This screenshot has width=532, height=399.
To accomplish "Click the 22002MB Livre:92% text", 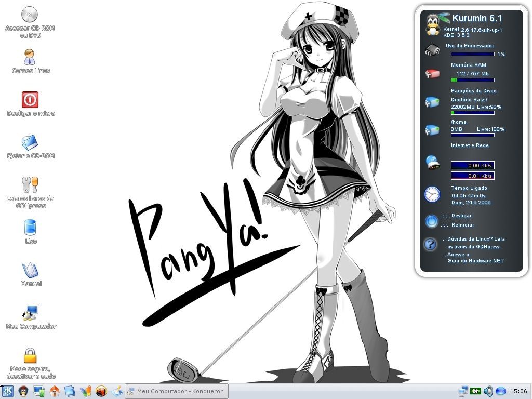I will click(x=476, y=107).
